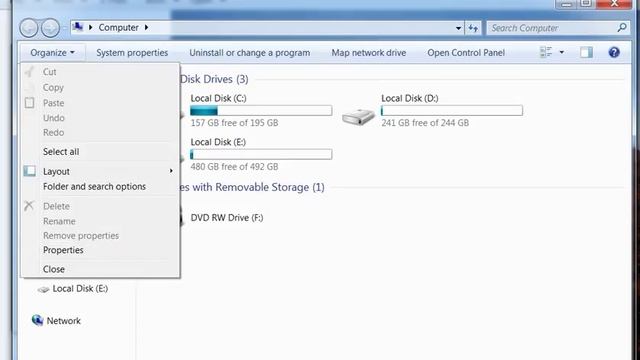Choose Properties in the Organize menu
640x360 pixels.
[x=63, y=250]
